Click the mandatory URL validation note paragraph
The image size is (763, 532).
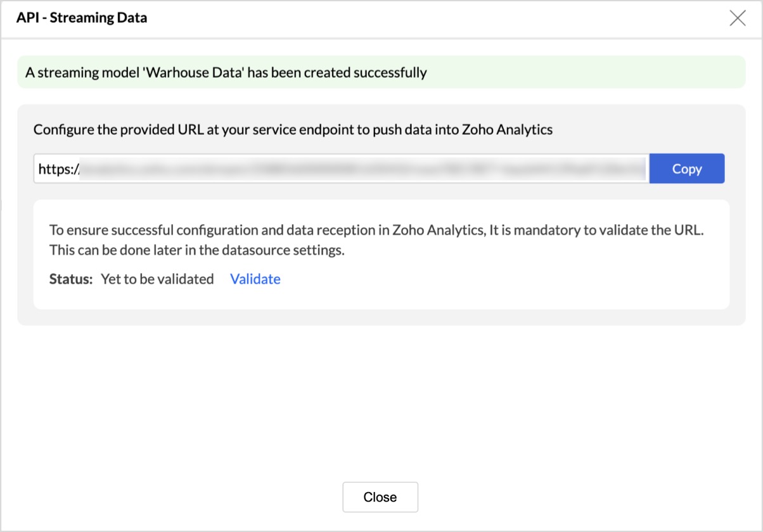376,240
